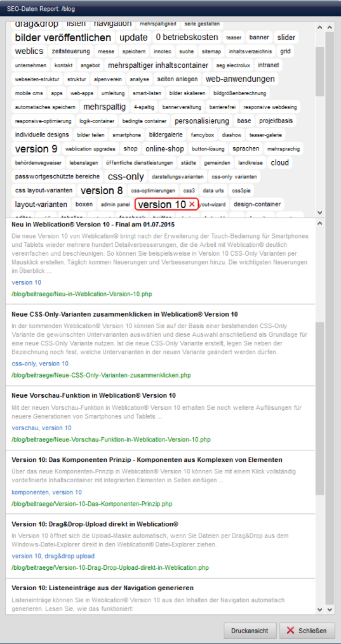
Task: Select the 'update' tag in the cloud
Action: click(133, 38)
